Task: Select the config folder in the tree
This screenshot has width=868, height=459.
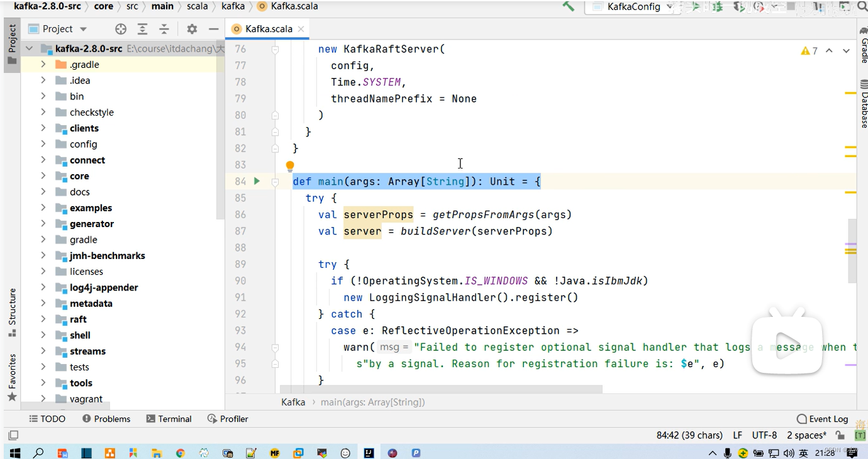Action: tap(83, 144)
